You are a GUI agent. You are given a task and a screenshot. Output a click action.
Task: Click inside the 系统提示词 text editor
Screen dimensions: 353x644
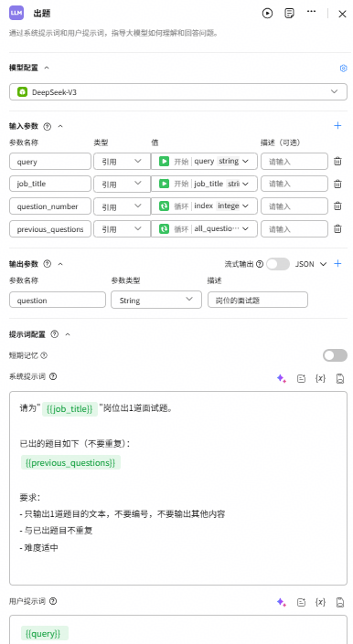tap(178, 488)
